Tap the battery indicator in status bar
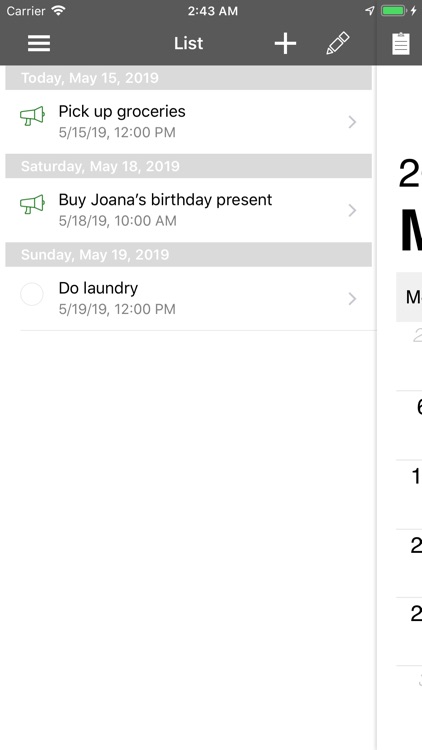The height and width of the screenshot is (750, 422). click(393, 11)
